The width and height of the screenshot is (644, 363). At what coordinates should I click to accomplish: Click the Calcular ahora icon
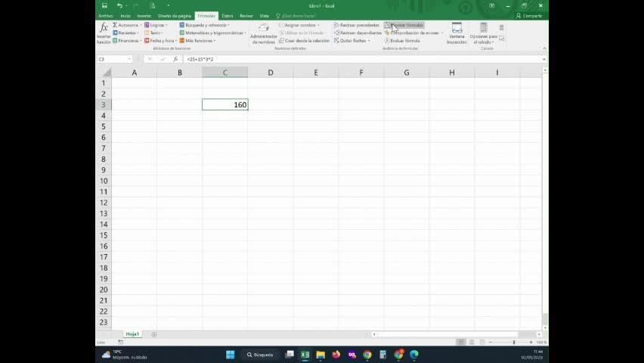tap(501, 27)
